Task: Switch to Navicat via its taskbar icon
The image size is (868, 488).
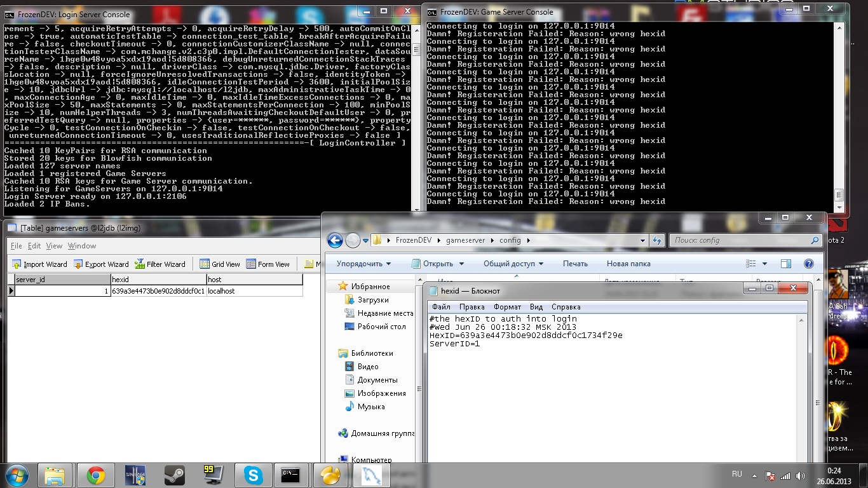Action: (x=331, y=475)
